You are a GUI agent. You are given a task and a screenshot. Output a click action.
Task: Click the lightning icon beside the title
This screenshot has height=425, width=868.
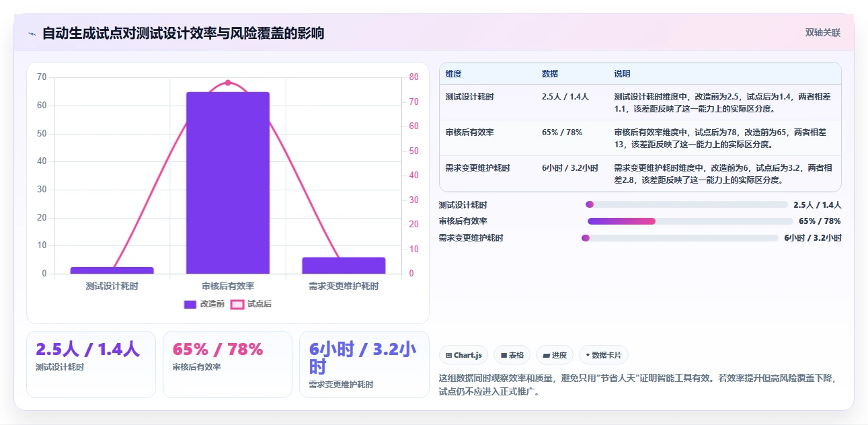pos(32,33)
